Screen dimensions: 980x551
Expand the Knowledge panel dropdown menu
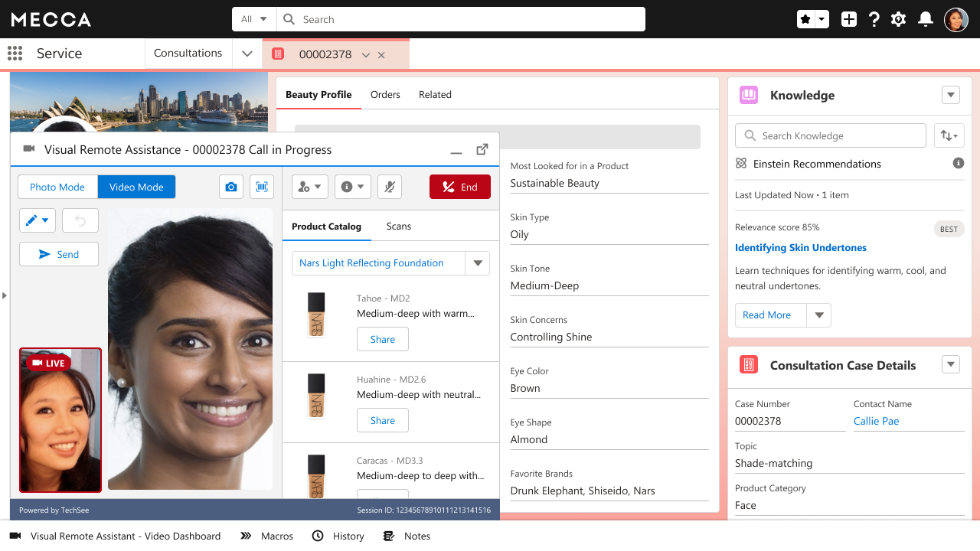[951, 95]
